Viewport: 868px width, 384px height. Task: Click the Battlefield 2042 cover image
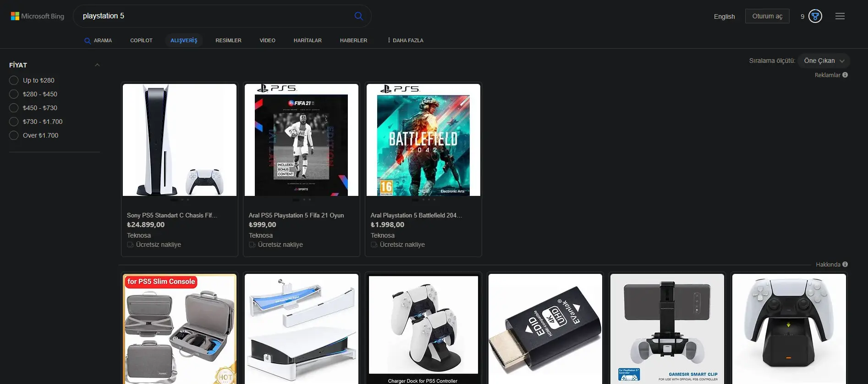(x=423, y=140)
